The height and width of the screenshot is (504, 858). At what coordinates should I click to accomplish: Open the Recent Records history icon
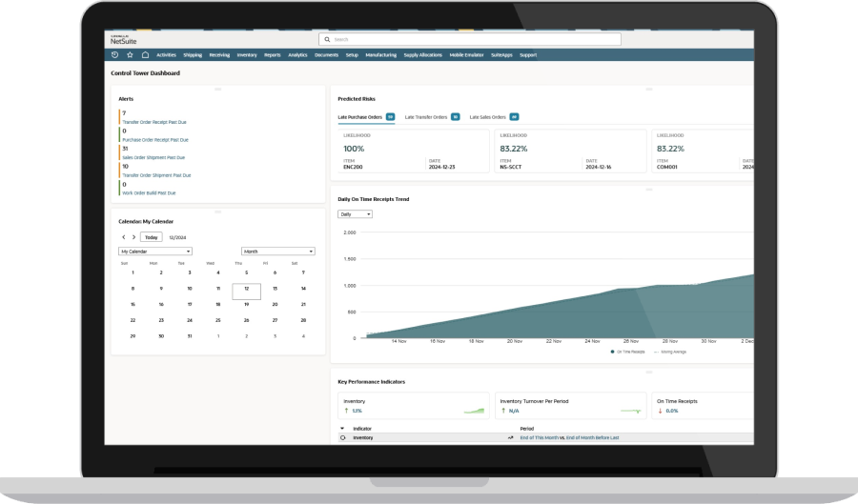[115, 55]
